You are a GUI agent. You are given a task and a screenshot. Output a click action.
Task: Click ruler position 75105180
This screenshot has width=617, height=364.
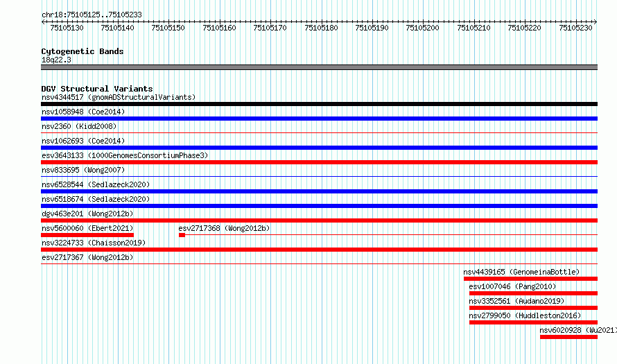tap(321, 28)
